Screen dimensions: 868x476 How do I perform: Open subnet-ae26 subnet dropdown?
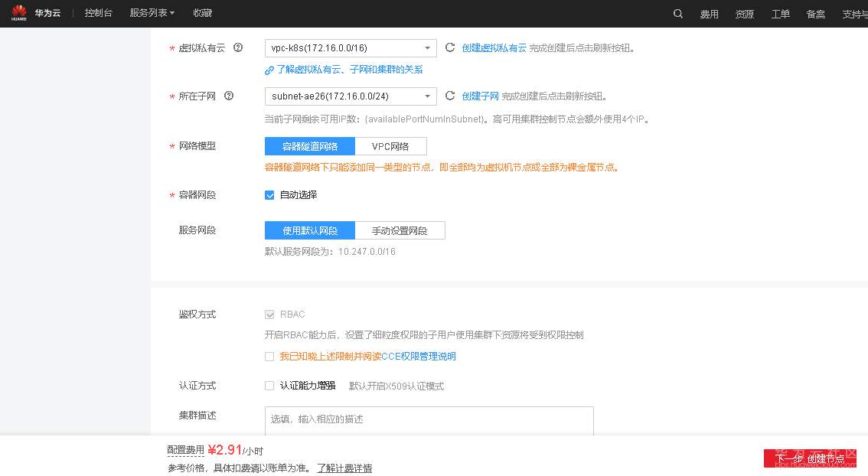coord(351,96)
